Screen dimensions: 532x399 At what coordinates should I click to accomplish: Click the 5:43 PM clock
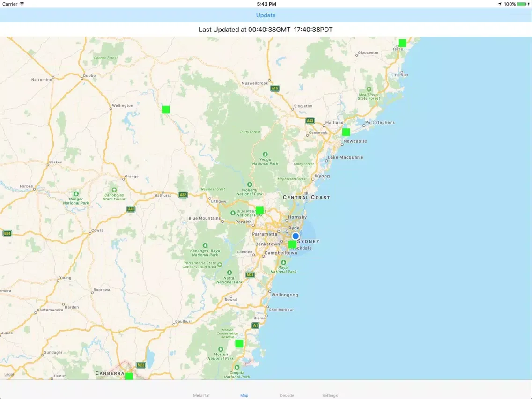coord(266,4)
